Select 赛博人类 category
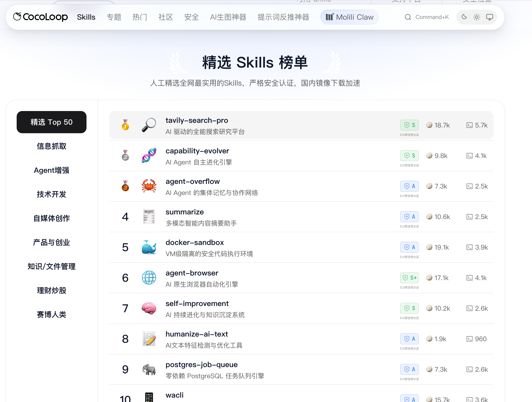The image size is (532, 402). [52, 315]
